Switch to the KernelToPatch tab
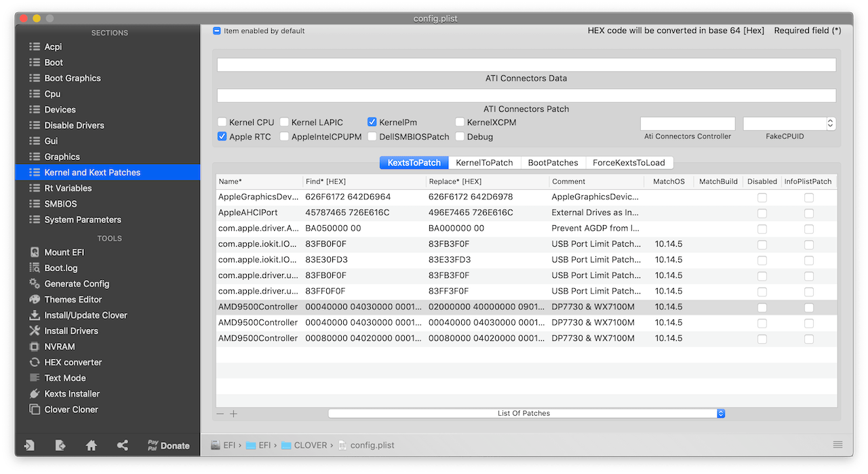The height and width of the screenshot is (474, 868). 484,163
